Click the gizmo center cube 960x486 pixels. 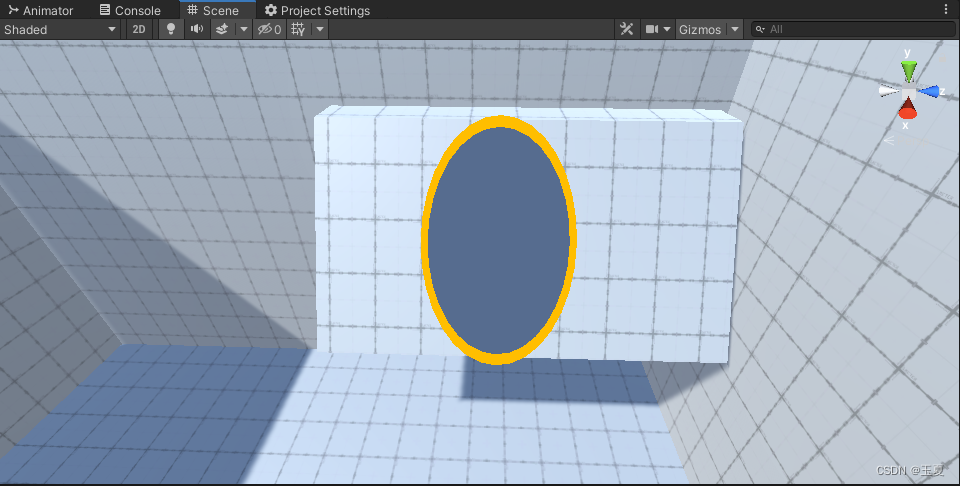tap(909, 91)
